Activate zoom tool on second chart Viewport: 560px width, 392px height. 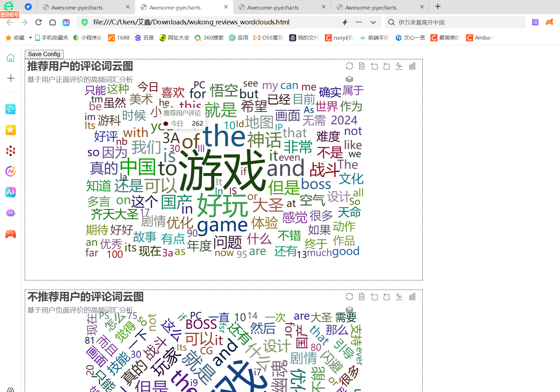click(374, 297)
